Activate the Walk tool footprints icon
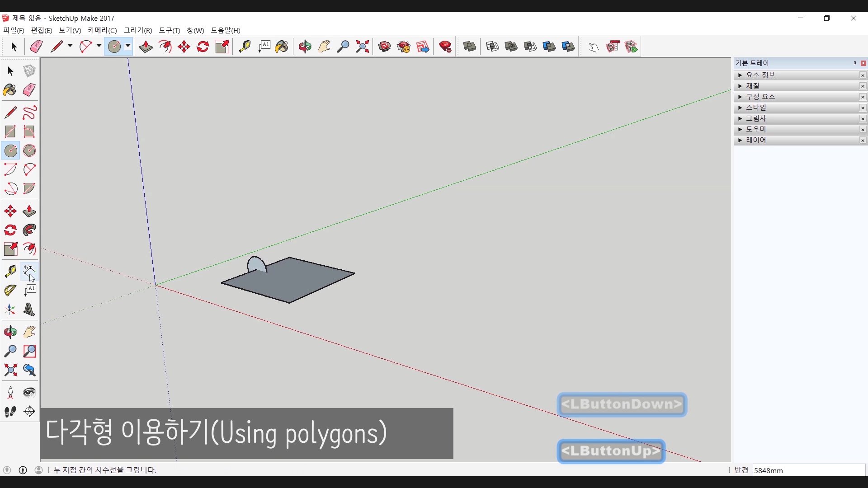Viewport: 868px width, 488px height. point(10,412)
